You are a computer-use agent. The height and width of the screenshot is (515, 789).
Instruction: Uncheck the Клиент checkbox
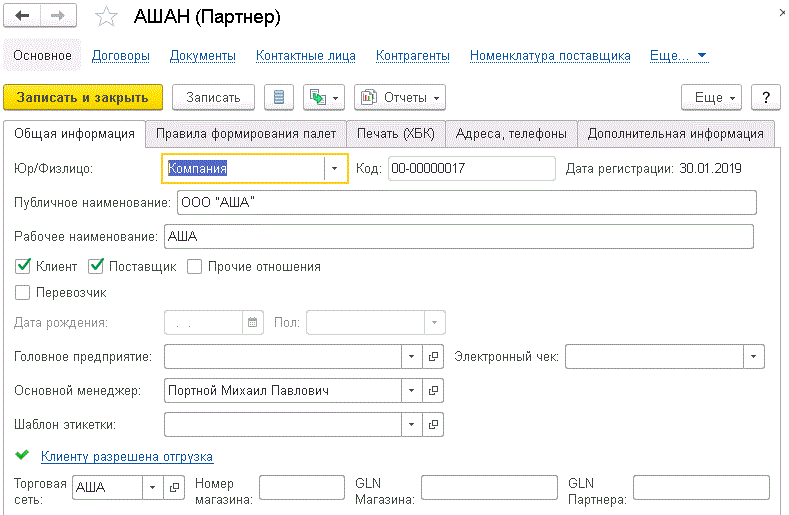point(23,267)
